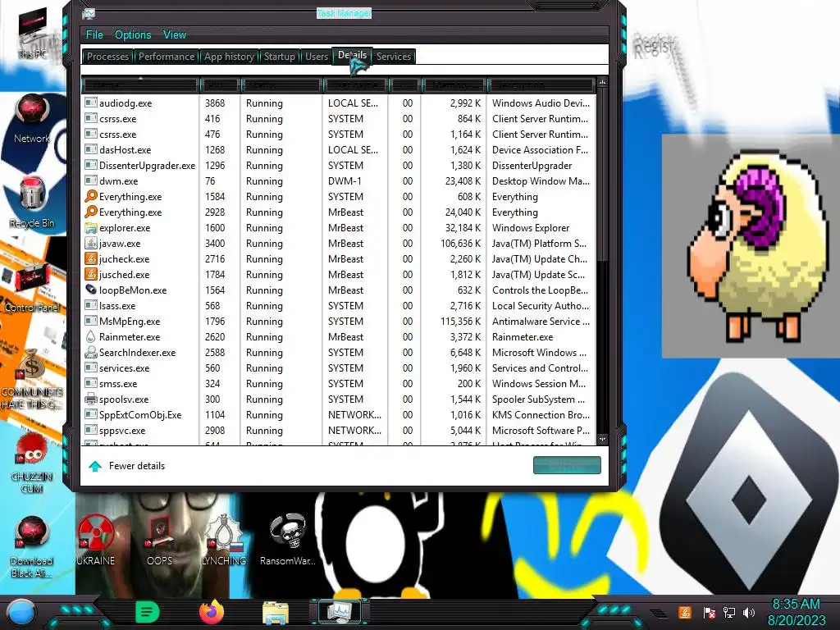This screenshot has width=840, height=630.
Task: Open the File menu
Action: pyautogui.click(x=94, y=34)
